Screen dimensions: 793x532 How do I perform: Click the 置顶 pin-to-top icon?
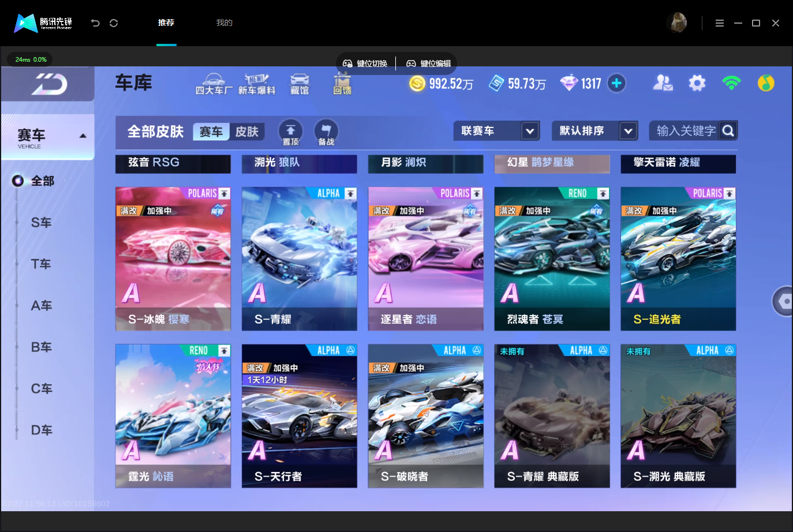[290, 132]
